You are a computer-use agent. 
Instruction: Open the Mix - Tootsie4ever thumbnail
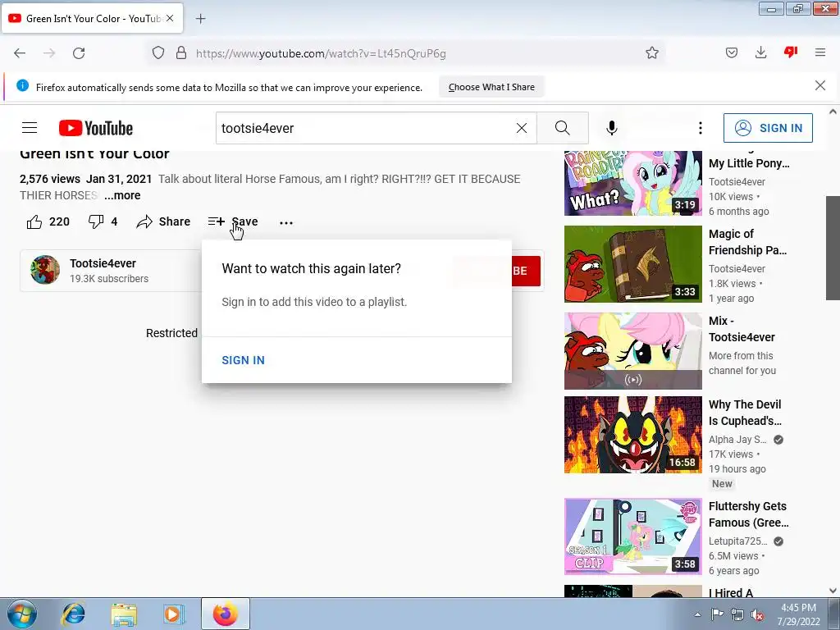pyautogui.click(x=632, y=351)
